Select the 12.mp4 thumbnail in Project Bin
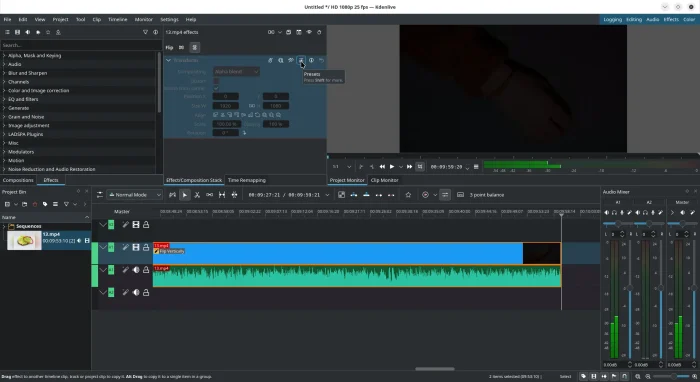The height and width of the screenshot is (382, 700). [x=24, y=241]
